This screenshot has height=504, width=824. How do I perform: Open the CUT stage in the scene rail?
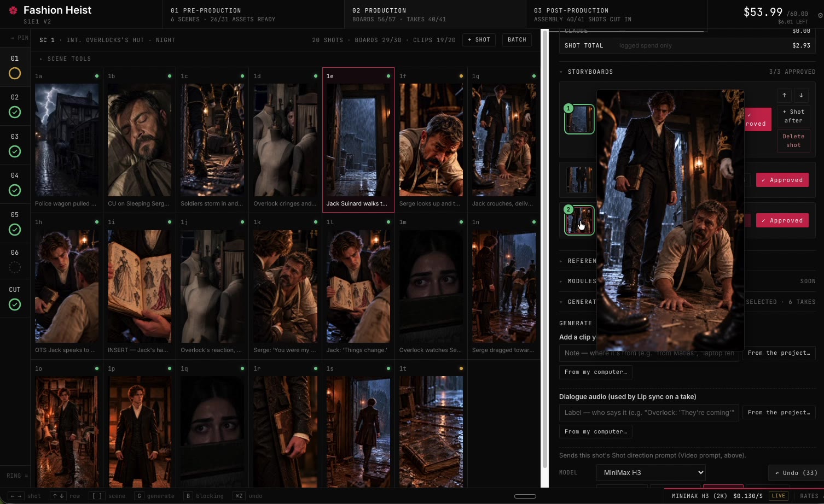(x=15, y=298)
